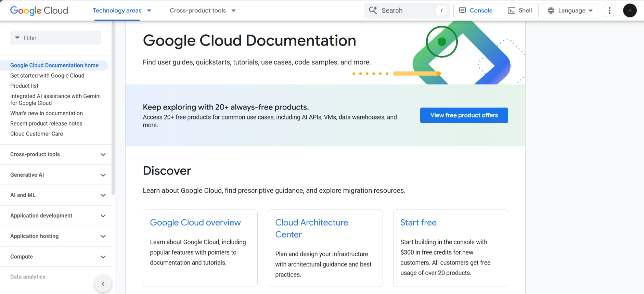Open Recent product release notes
This screenshot has width=644, height=294.
click(46, 124)
